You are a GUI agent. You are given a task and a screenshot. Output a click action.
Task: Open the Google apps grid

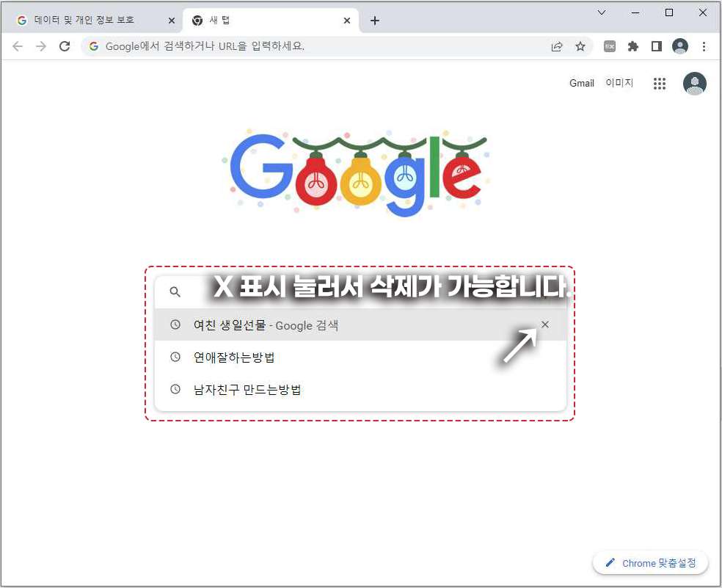click(660, 84)
